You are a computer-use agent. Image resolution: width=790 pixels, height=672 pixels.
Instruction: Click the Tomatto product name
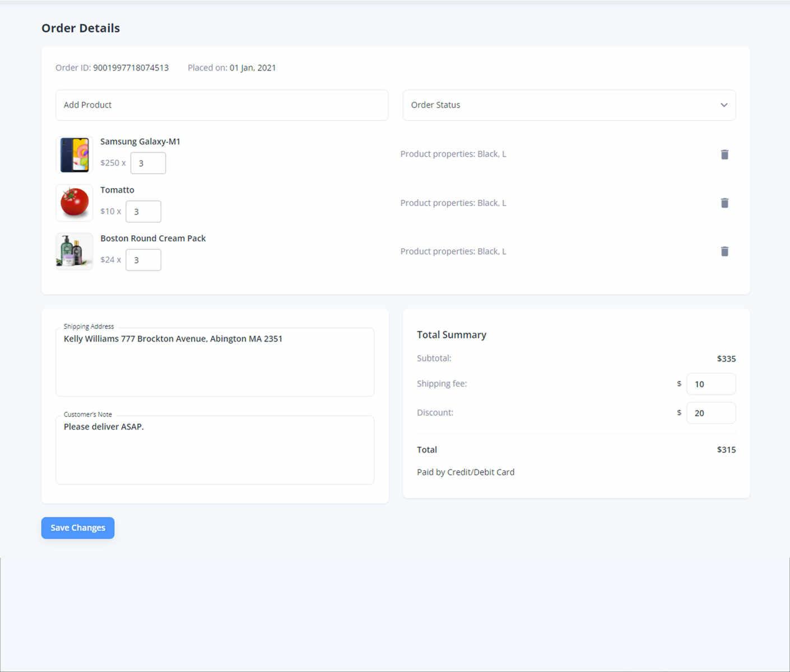pyautogui.click(x=117, y=190)
